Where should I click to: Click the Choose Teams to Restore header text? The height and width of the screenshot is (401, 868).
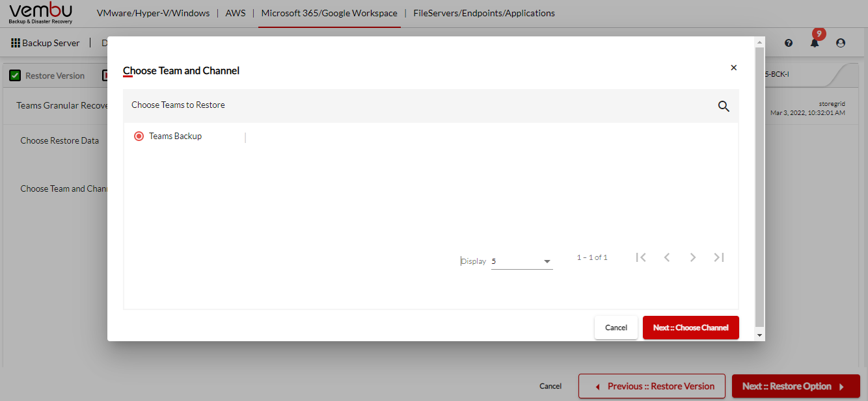pos(178,105)
